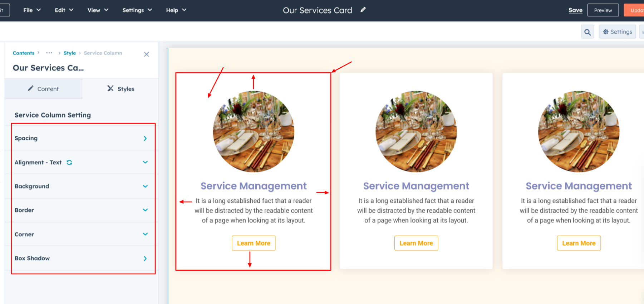Click the first card's circular image
Viewport: 644px width, 304px height.
tap(254, 131)
